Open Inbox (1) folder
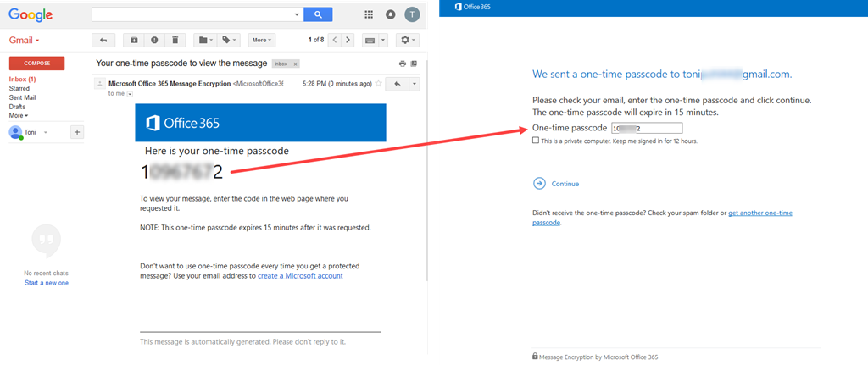The width and height of the screenshot is (868, 365). tap(22, 79)
